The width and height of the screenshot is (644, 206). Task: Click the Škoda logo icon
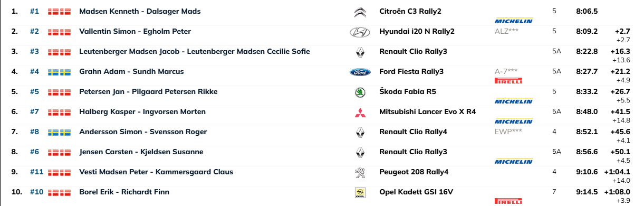[x=359, y=92]
